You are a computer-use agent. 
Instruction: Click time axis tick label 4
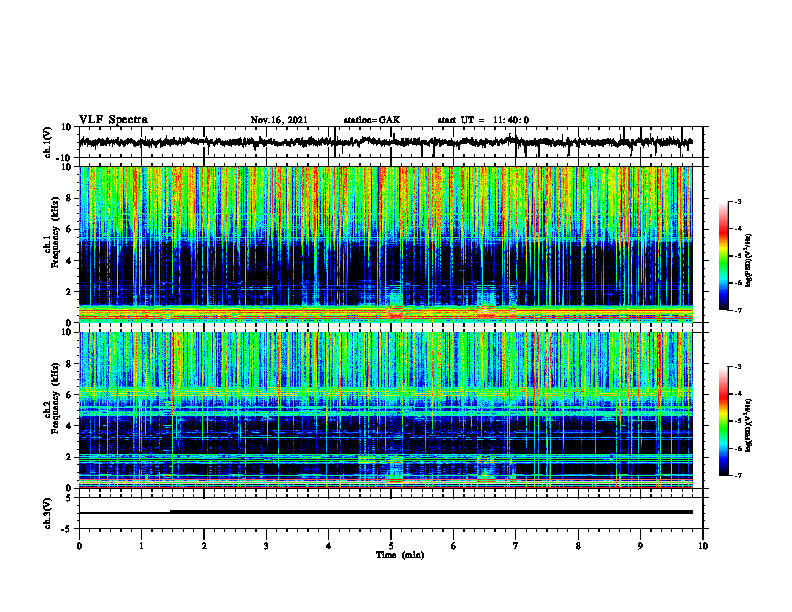pos(328,546)
